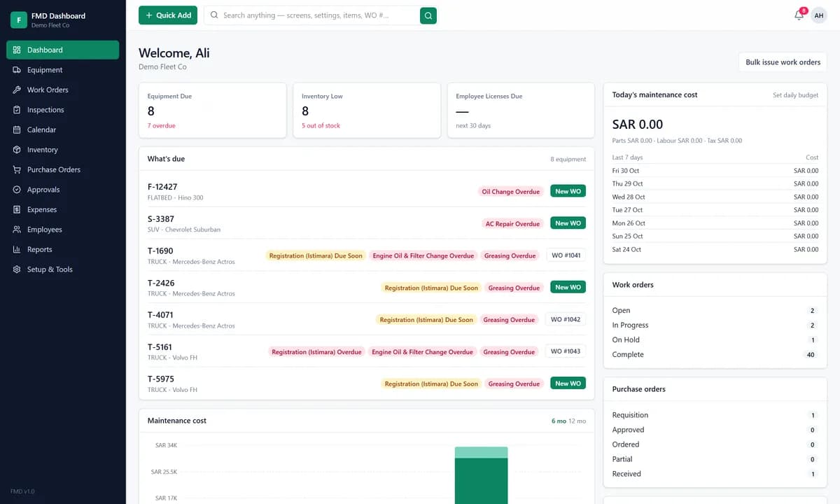The height and width of the screenshot is (504, 840).
Task: Click the Reports bar chart icon
Action: pos(17,249)
